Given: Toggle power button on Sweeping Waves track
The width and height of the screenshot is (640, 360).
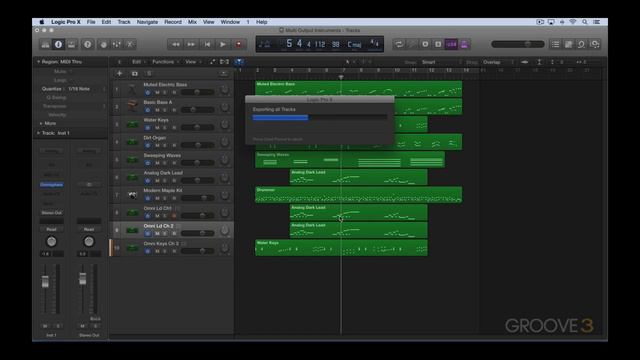Looking at the screenshot, I should (148, 163).
